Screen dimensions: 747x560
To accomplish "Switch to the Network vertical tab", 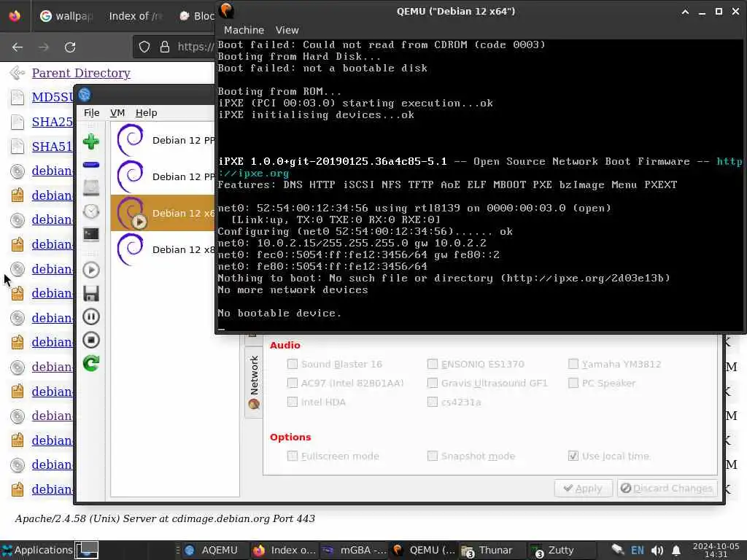I will pyautogui.click(x=254, y=382).
